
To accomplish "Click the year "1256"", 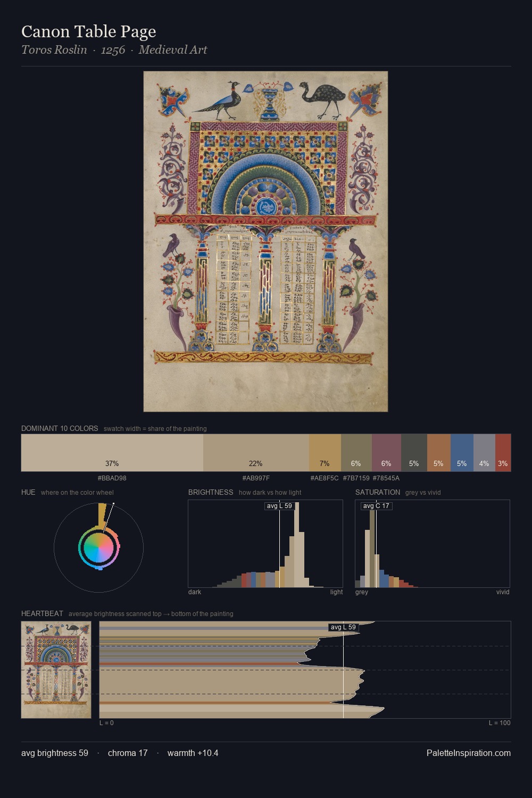I will click(x=113, y=50).
